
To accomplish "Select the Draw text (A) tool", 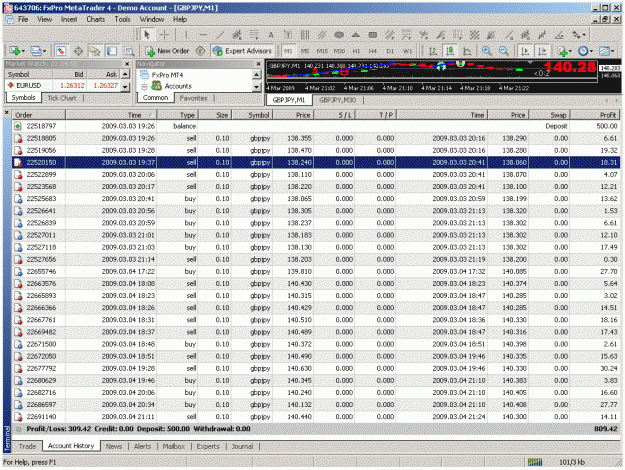I will (271, 35).
